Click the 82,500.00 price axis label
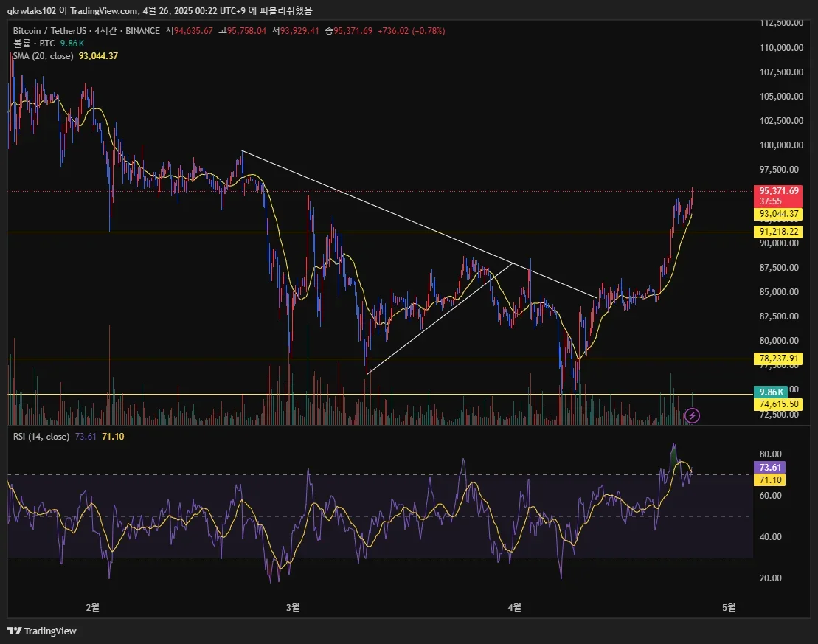This screenshot has width=818, height=644. tap(779, 316)
